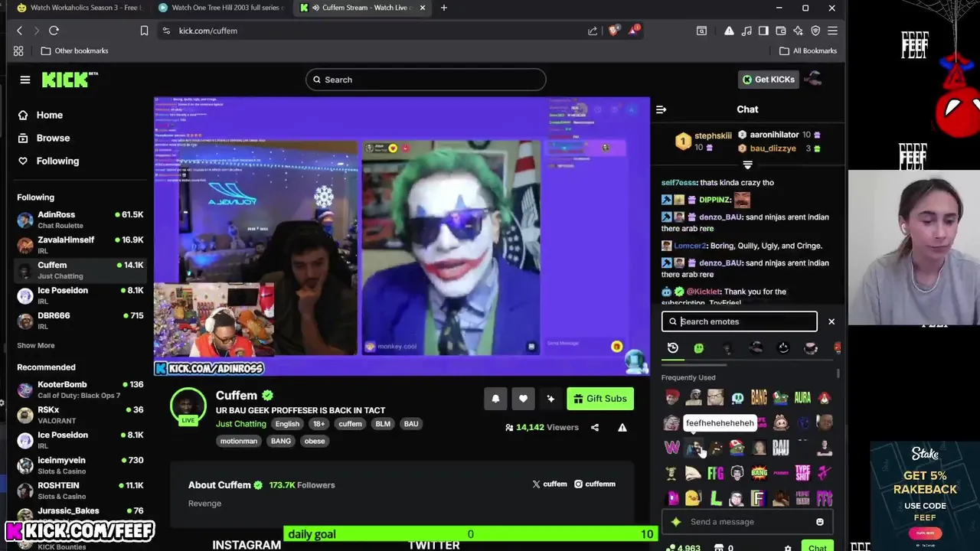Close the emote picker
The image size is (980, 551).
[x=831, y=321]
